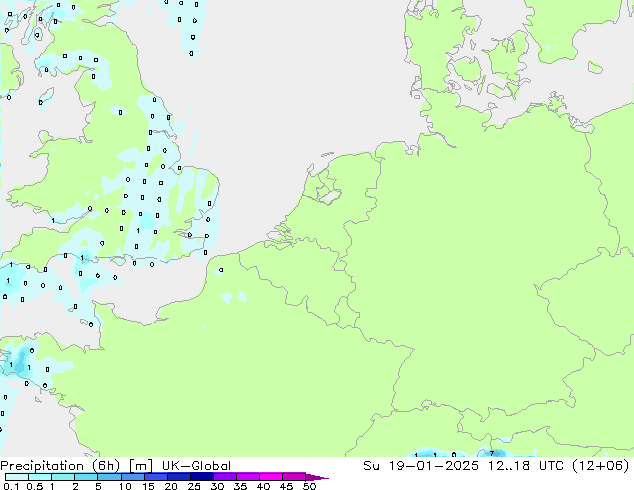Screen dimensions: 634x490
Task: Click the legend swatch between 15 and 20
Action: [156, 477]
